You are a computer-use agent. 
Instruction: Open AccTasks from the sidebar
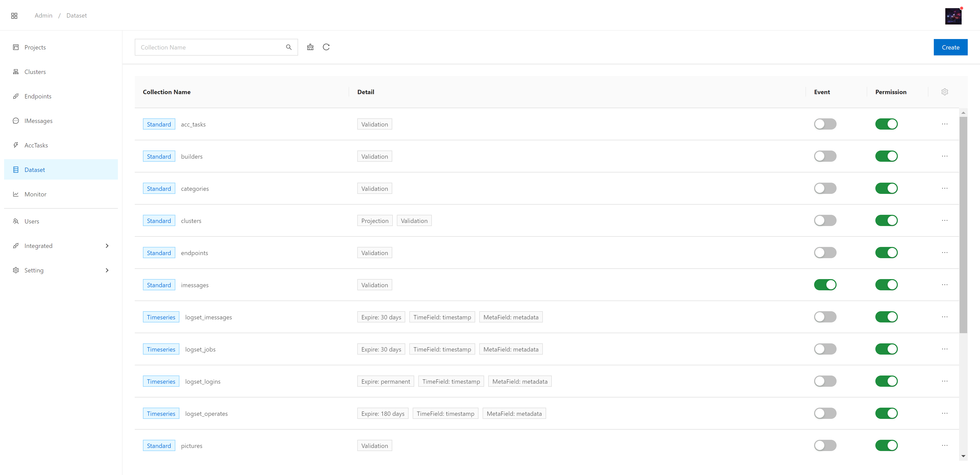(x=36, y=145)
